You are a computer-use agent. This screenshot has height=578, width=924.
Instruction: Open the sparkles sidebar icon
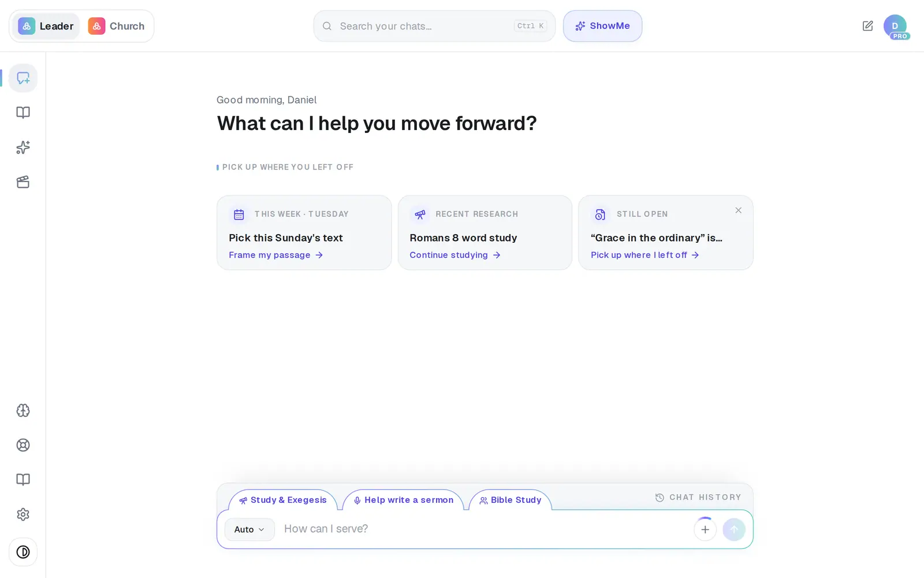point(23,147)
